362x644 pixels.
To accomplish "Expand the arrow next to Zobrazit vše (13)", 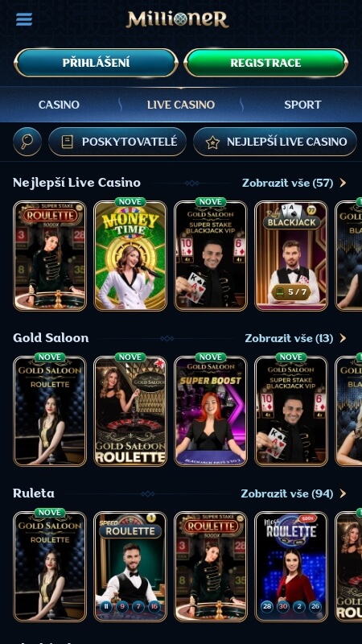I will [x=343, y=338].
